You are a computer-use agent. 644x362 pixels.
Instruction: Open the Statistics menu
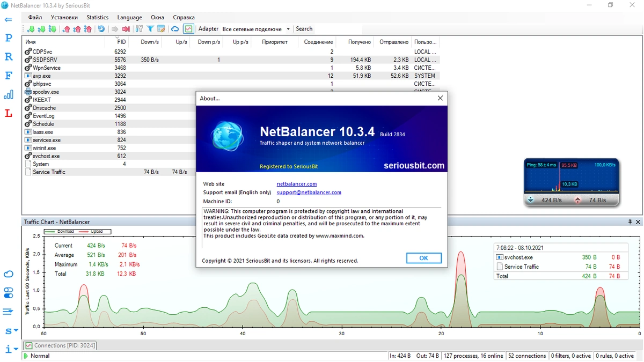click(98, 18)
